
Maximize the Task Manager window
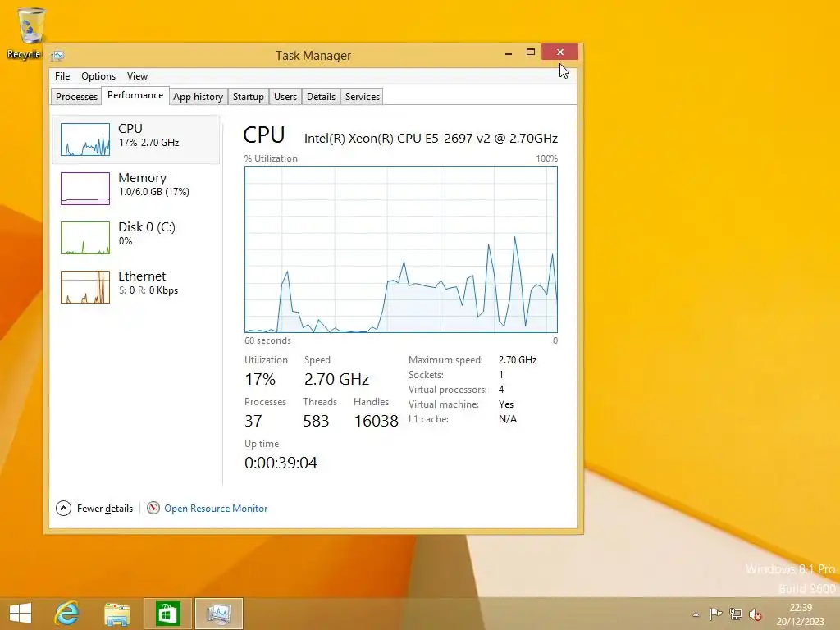[531, 52]
